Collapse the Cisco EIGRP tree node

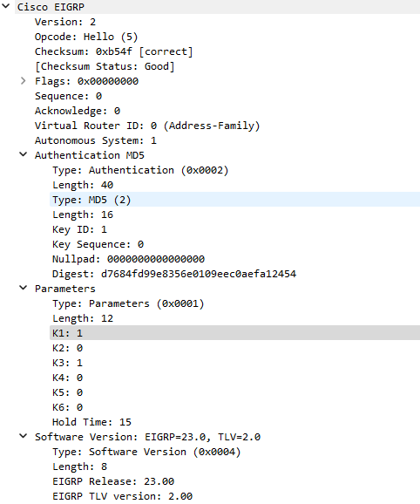tap(6, 5)
